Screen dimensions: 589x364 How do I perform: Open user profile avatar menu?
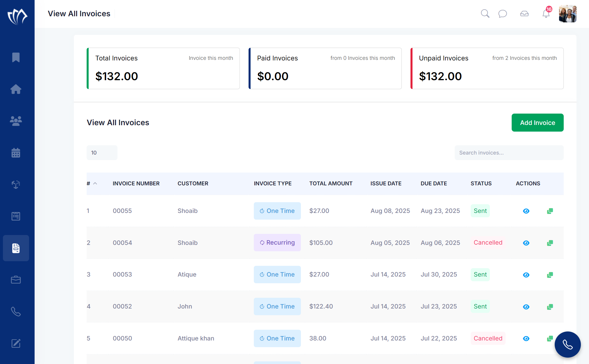(x=567, y=14)
